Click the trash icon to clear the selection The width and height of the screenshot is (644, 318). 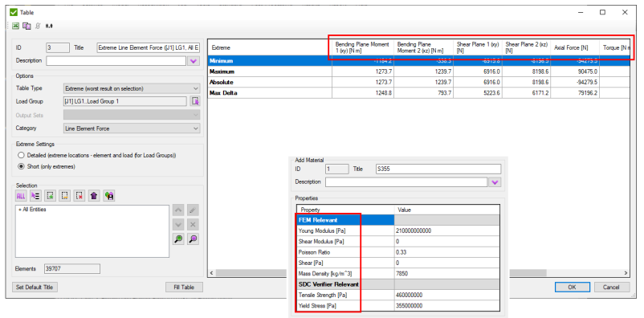pyautogui.click(x=94, y=196)
